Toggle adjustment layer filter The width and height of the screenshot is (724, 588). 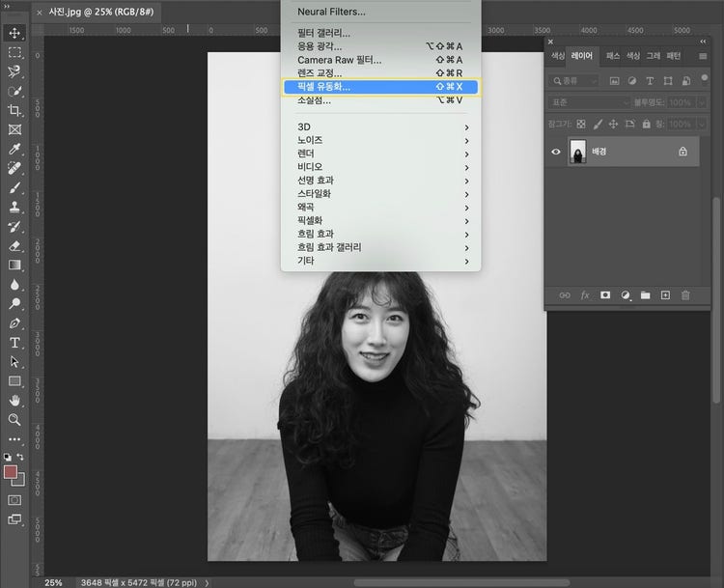632,81
